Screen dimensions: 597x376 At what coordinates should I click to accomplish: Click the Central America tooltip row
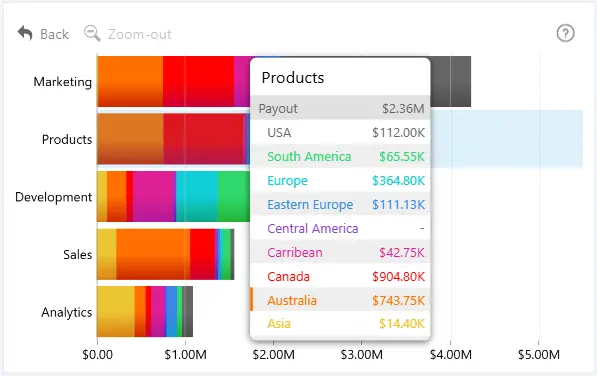[x=340, y=228]
